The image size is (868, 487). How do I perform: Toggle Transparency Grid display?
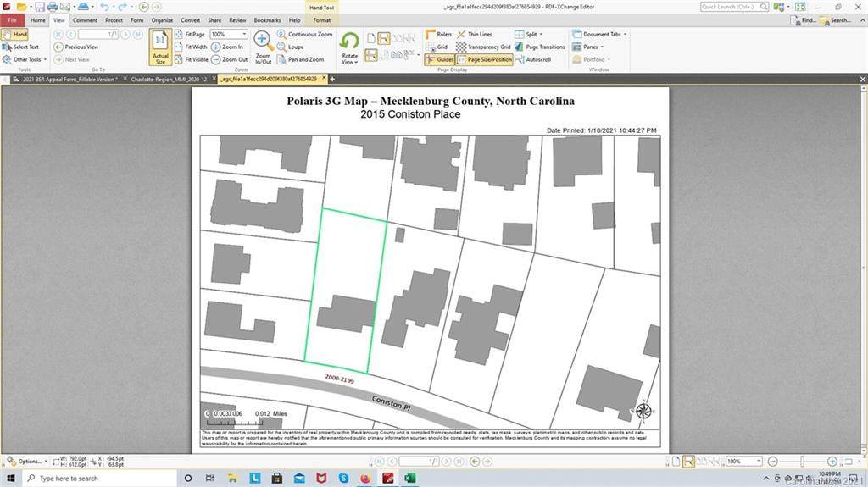coord(482,47)
